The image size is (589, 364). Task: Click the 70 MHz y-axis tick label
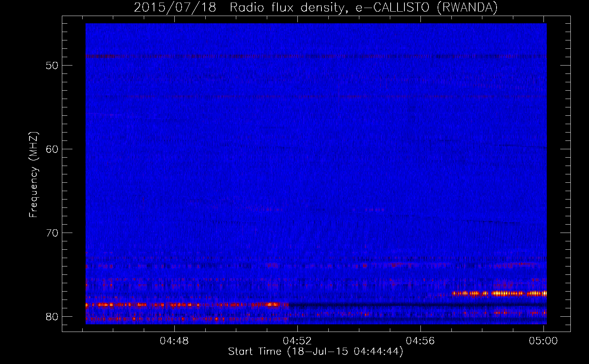click(52, 233)
